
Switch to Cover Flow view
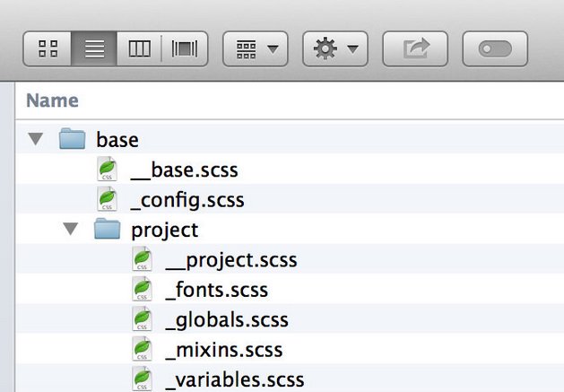[x=185, y=49]
